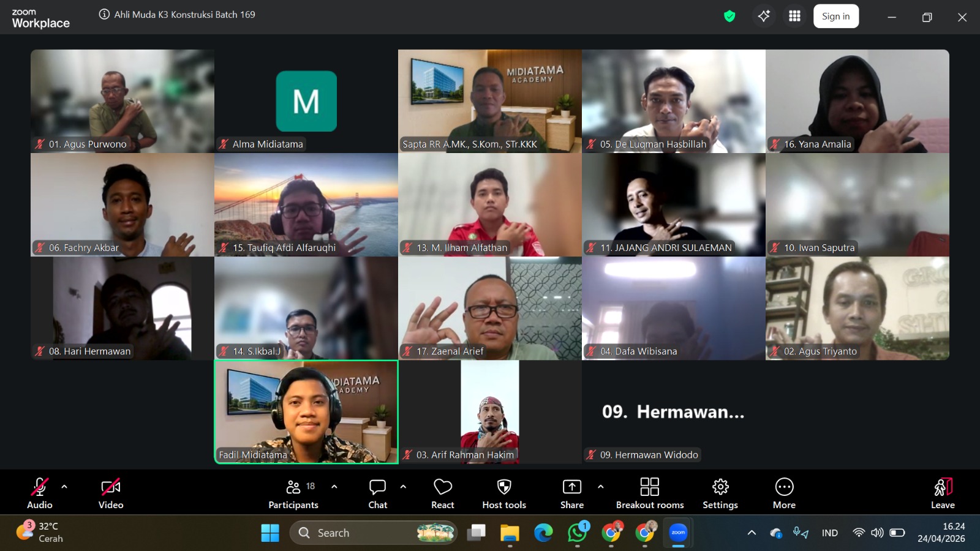Click the Sign in button
Viewport: 980px width, 551px height.
835,17
